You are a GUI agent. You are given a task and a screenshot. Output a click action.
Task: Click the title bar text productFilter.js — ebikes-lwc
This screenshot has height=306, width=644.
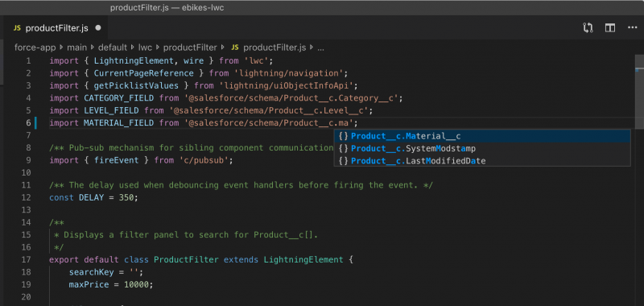(167, 8)
